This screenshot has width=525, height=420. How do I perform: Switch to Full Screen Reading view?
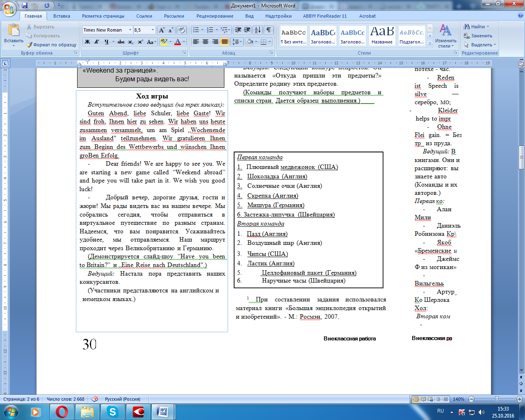coord(423,399)
